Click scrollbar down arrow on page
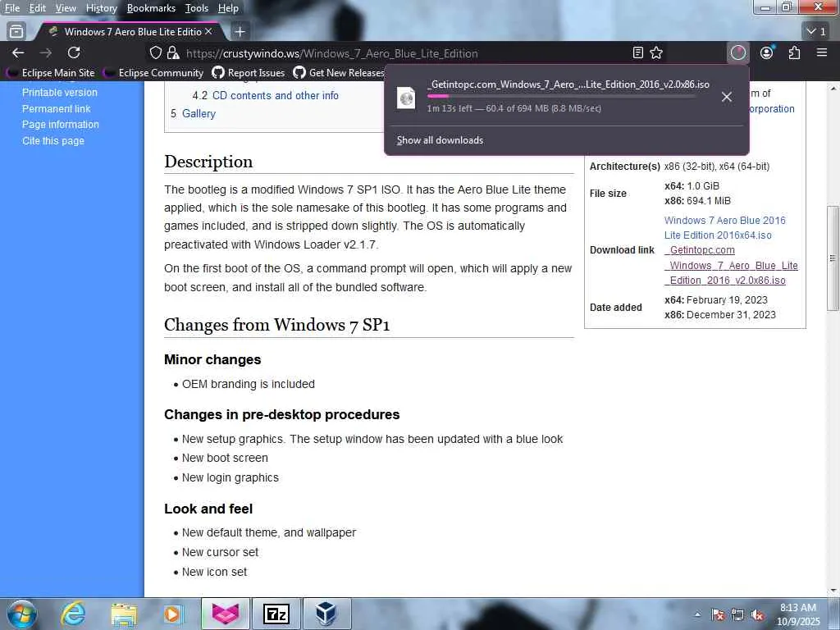Screen dimensions: 840x630 [x=833, y=591]
